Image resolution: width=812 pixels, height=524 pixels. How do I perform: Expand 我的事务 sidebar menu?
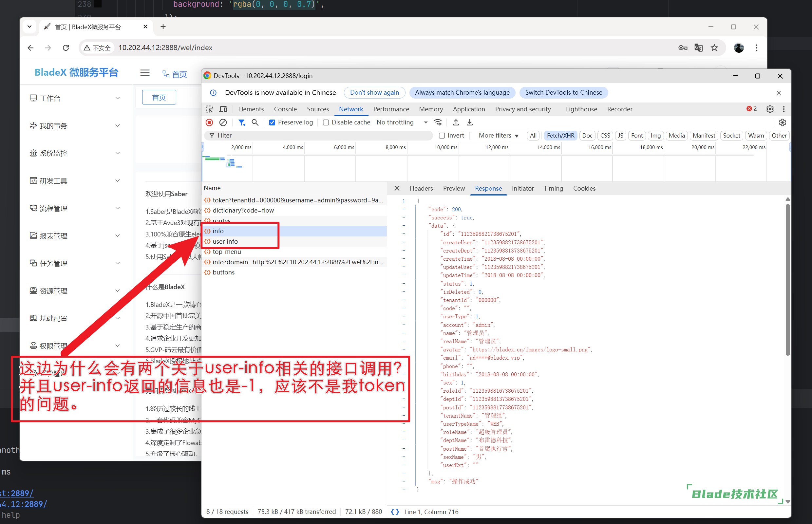pyautogui.click(x=75, y=126)
